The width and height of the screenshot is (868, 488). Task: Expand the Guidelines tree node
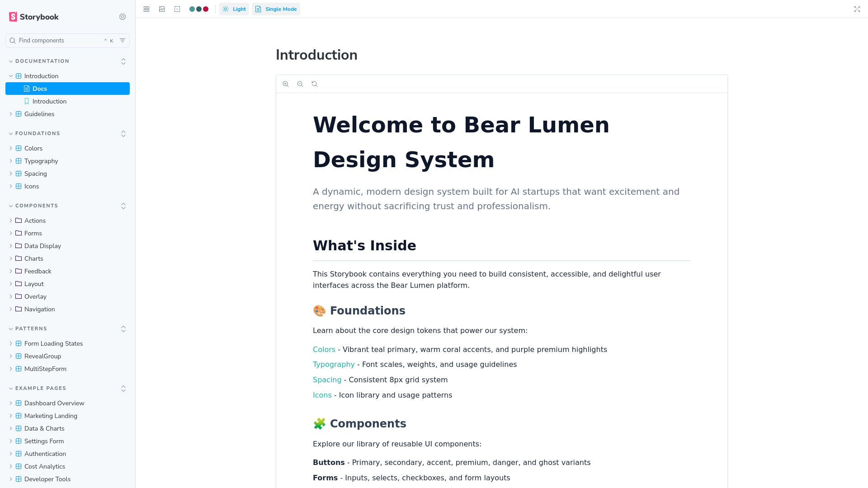pos(67,114)
